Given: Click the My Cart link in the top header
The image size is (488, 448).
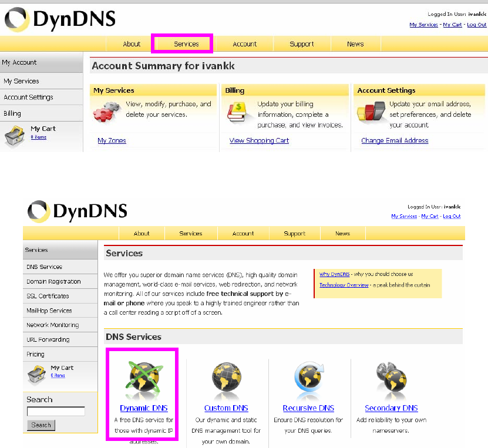Looking at the screenshot, I should pos(453,25).
